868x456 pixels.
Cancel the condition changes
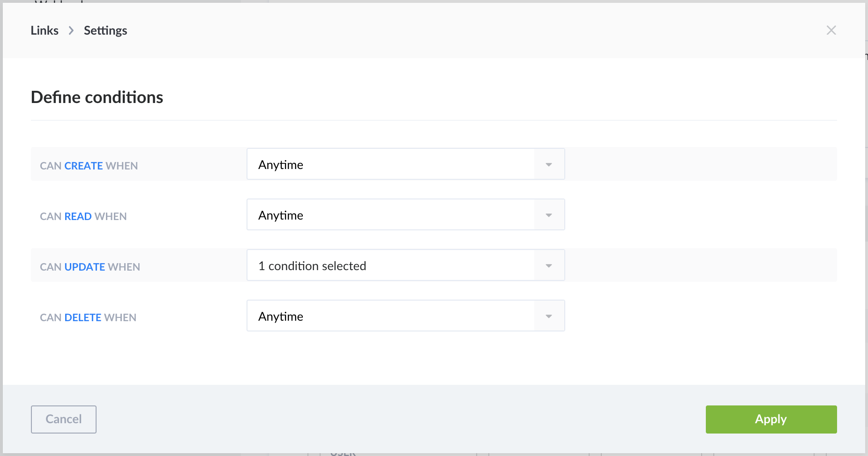pyautogui.click(x=63, y=419)
